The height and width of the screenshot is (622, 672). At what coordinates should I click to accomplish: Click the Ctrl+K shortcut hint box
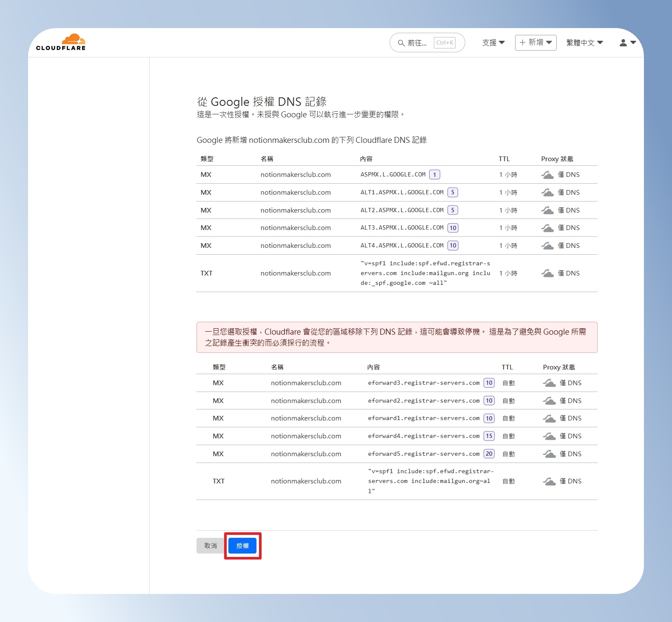click(445, 43)
